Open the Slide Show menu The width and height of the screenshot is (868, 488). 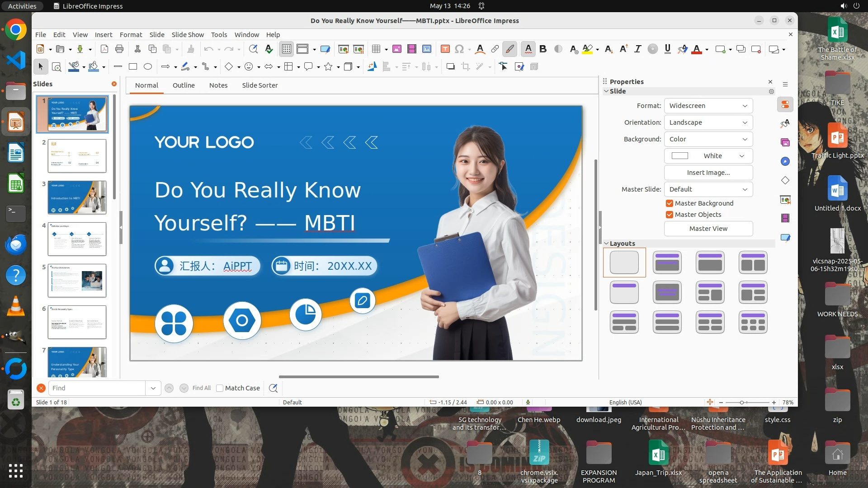coord(188,35)
